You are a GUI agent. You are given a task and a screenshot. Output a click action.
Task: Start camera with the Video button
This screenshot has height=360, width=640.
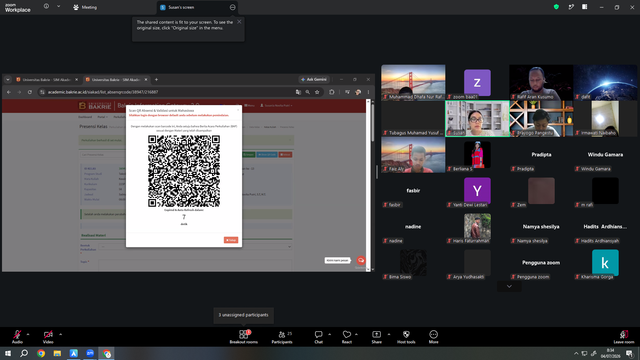click(48, 337)
